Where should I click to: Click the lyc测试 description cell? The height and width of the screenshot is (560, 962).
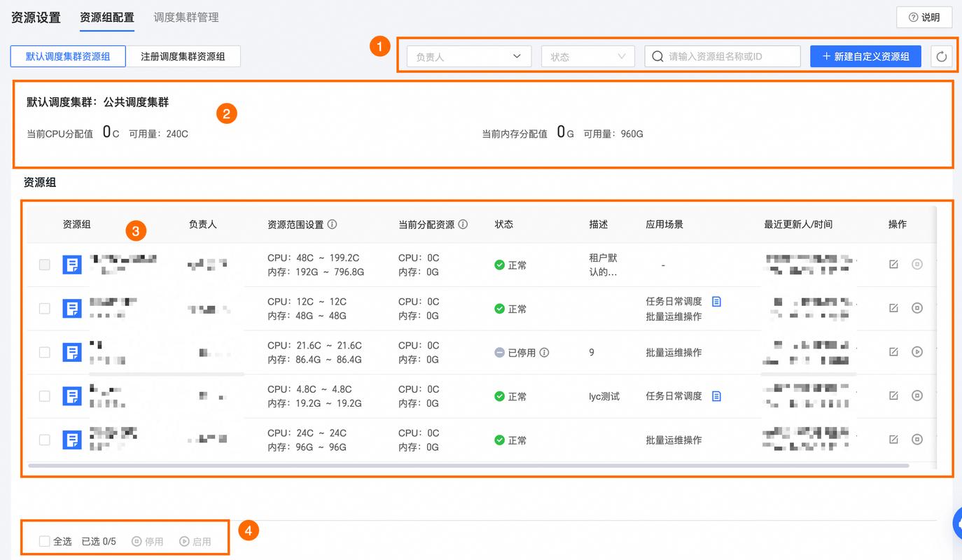point(604,396)
